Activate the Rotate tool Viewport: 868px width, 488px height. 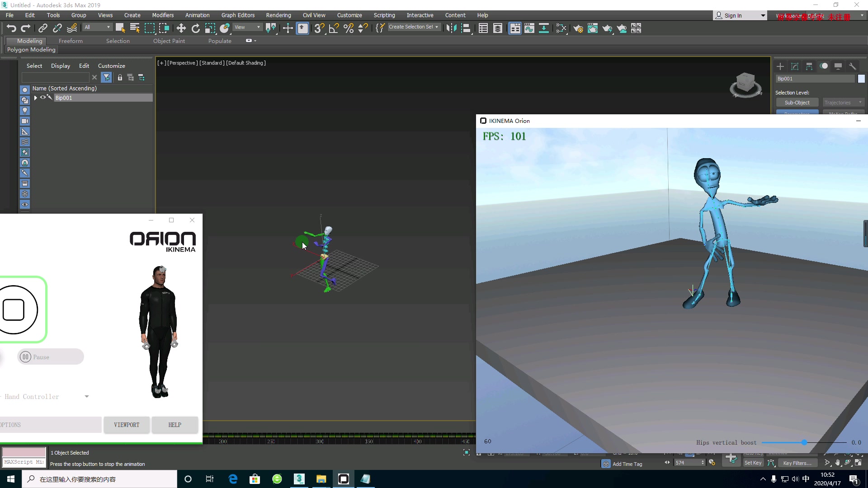[195, 28]
